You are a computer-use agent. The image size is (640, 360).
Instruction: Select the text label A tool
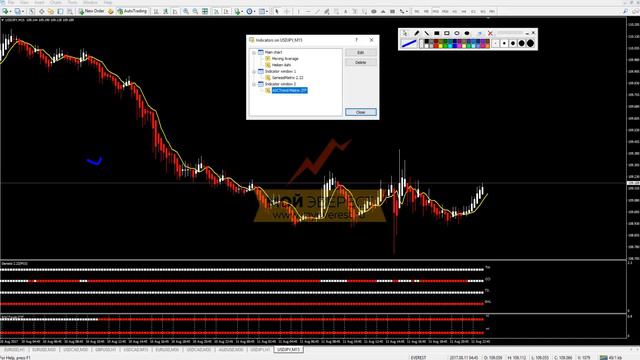click(345, 11)
